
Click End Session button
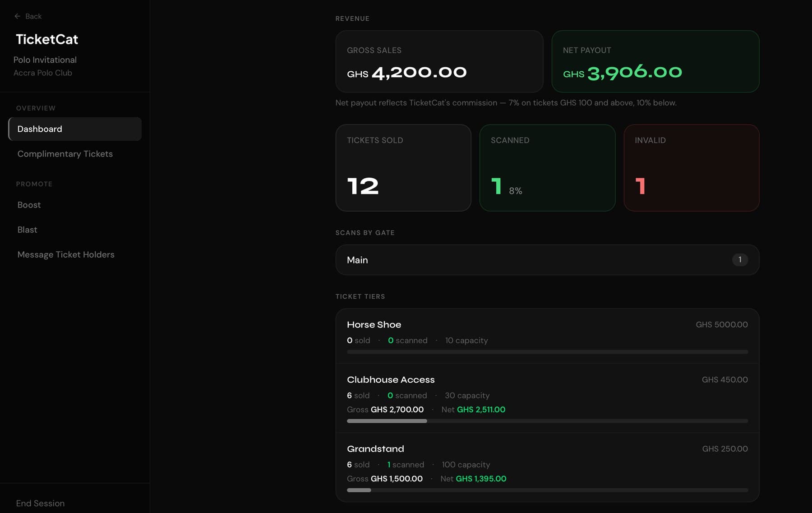[x=40, y=503]
